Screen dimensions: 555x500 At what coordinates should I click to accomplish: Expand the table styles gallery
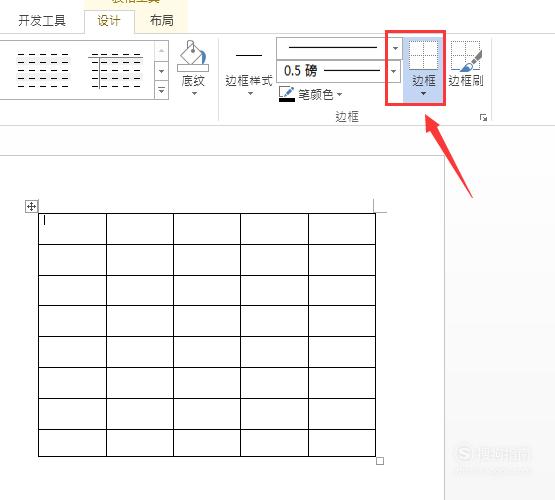click(161, 91)
